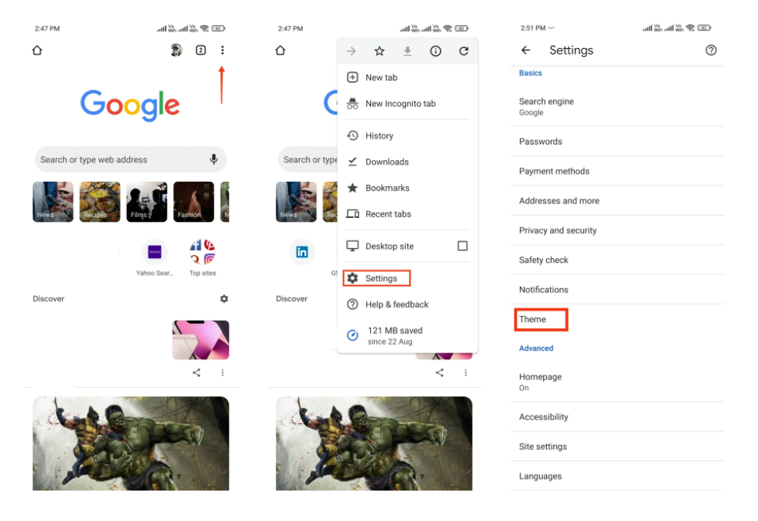Screen dimensions: 758x521
Task: Open the Passwords setting
Action: [x=617, y=142]
